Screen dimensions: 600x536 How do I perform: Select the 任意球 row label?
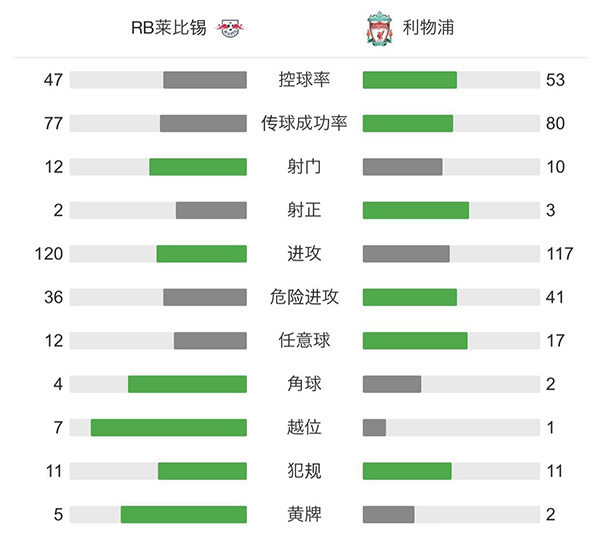tap(304, 341)
